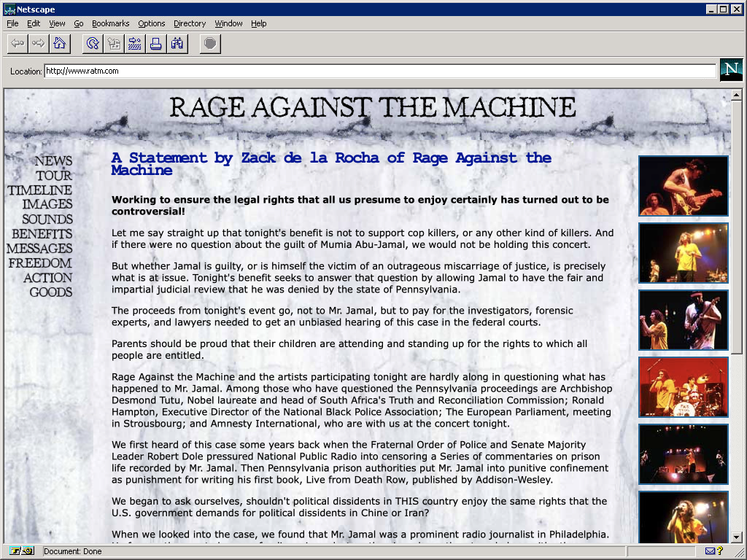Open the Directory menu

(x=189, y=23)
